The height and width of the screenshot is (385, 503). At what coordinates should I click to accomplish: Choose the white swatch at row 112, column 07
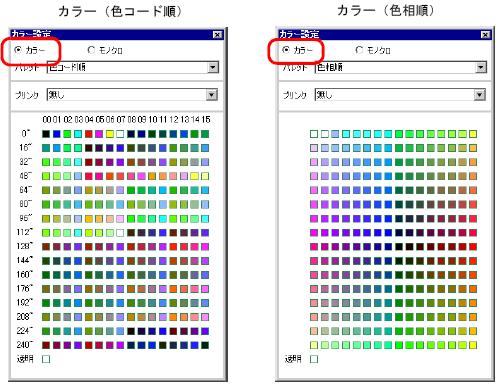coord(120,233)
